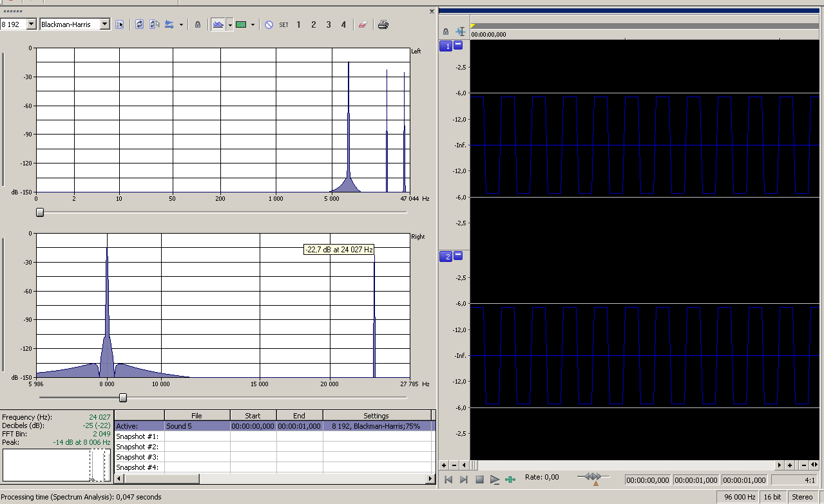The width and height of the screenshot is (824, 504).
Task: Click the blue circle-slash icon in toolbar
Action: point(269,24)
